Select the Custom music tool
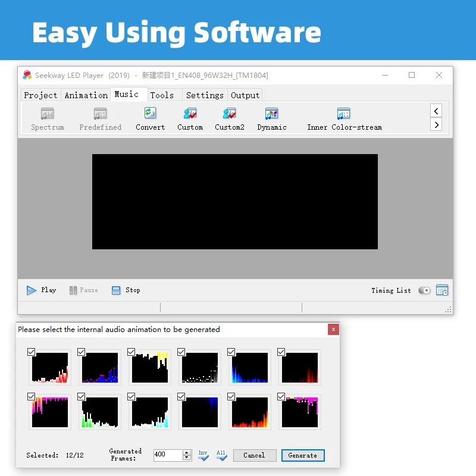The width and height of the screenshot is (476, 476). coord(190,119)
